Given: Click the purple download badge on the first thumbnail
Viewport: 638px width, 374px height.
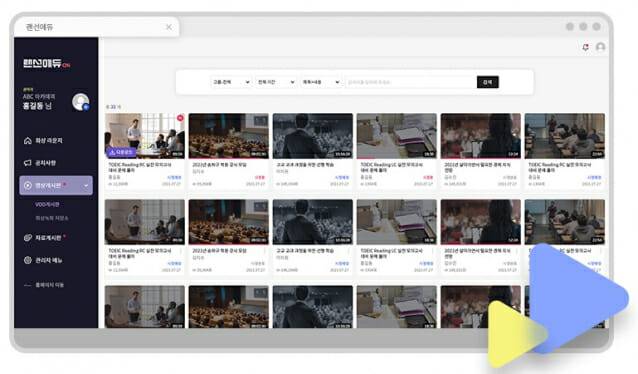Looking at the screenshot, I should point(121,152).
